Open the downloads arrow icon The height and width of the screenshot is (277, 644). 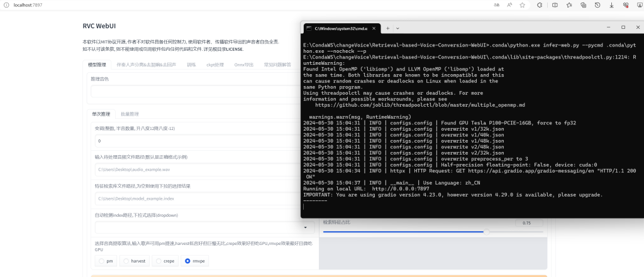click(611, 5)
